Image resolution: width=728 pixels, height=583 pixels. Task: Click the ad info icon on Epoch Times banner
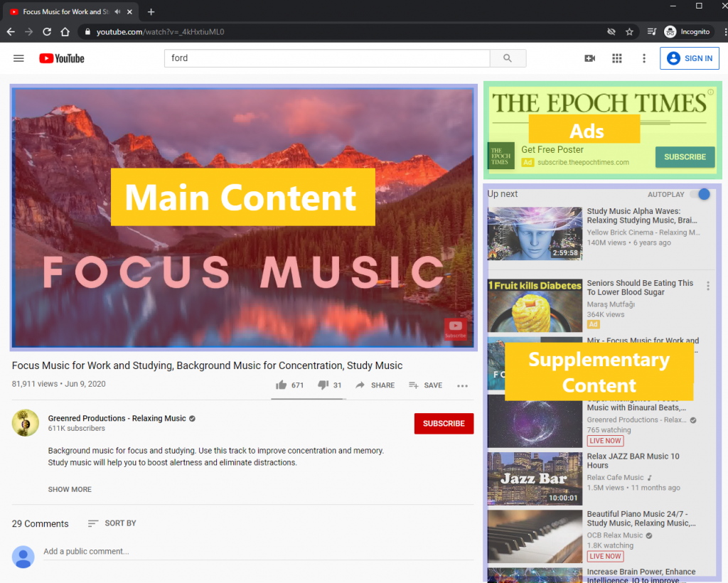click(710, 92)
